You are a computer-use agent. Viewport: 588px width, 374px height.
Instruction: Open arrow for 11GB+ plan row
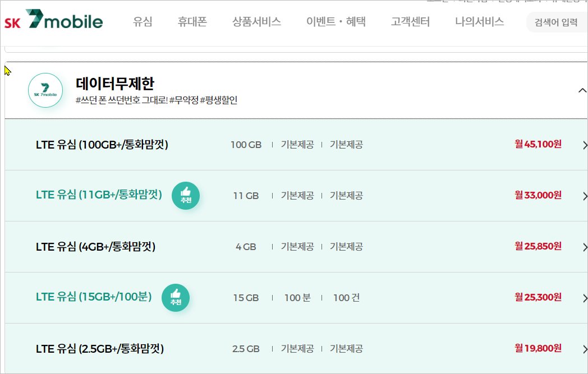pyautogui.click(x=584, y=196)
